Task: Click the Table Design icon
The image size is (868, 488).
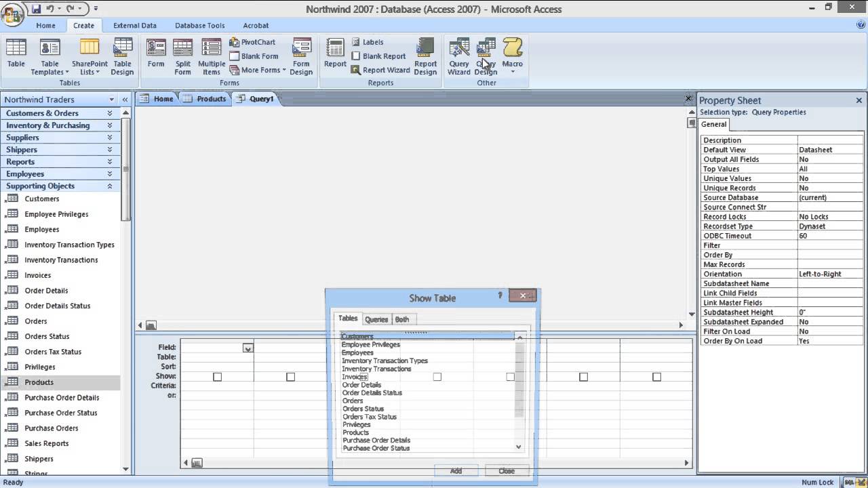Action: (123, 56)
